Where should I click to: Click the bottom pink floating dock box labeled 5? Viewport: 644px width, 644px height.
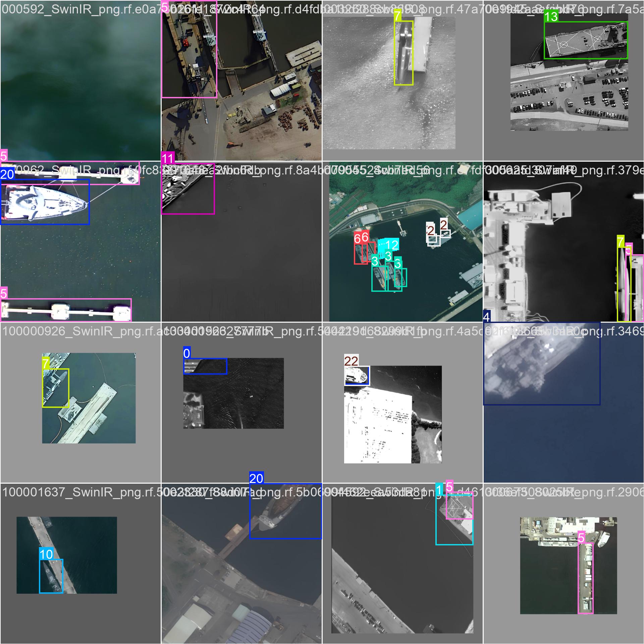(x=66, y=310)
